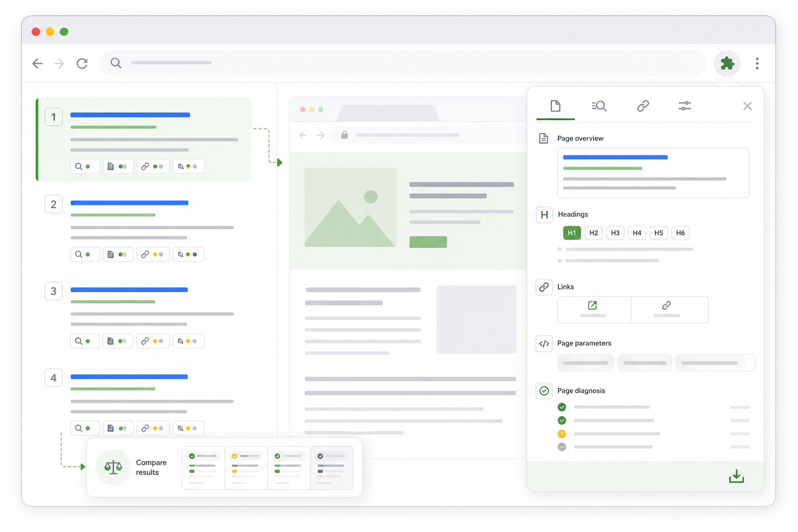Close the extension panel with the X

pos(748,106)
